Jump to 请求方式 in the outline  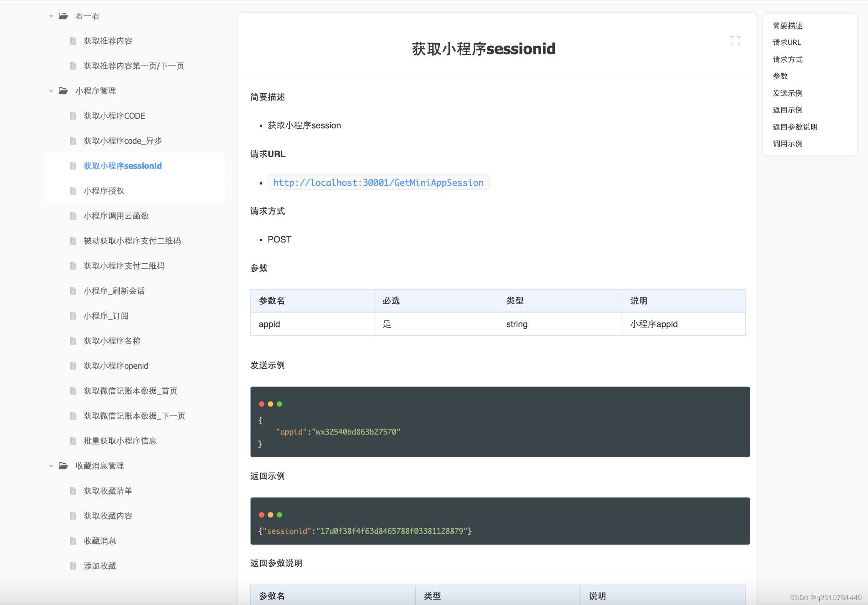click(x=788, y=60)
